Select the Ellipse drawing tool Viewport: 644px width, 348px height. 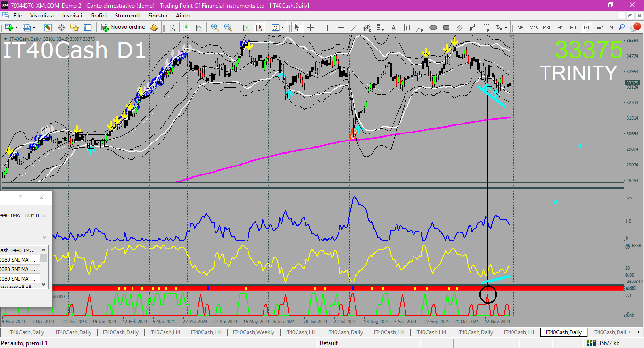point(433,27)
